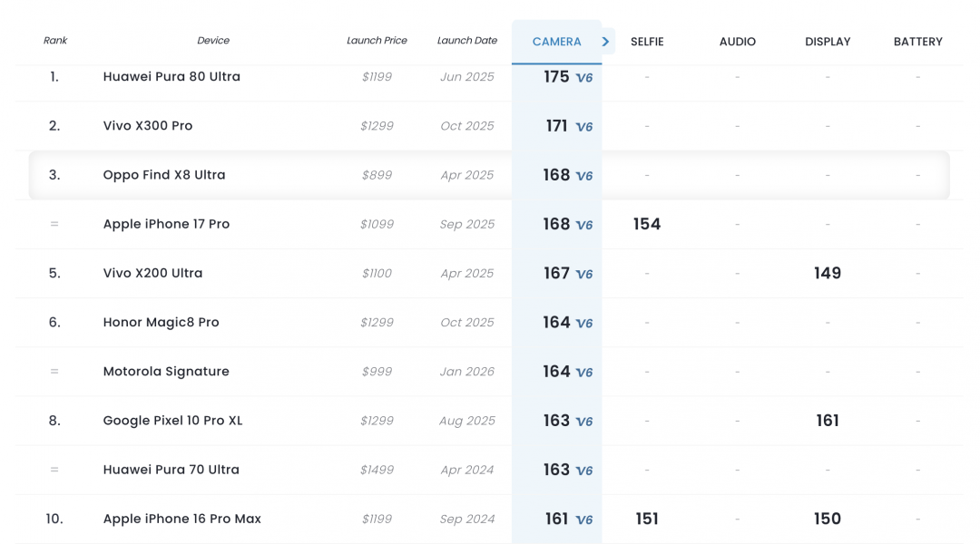Screen dimensions: 980x544
Task: Click camera score 163 for Huawei Pura 70 Ultra
Action: pyautogui.click(x=556, y=470)
